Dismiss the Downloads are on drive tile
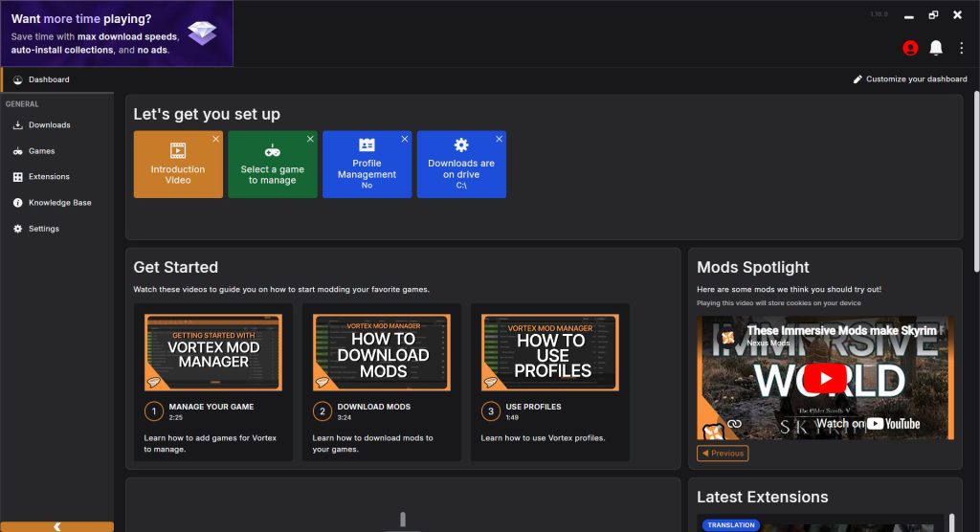 click(499, 139)
